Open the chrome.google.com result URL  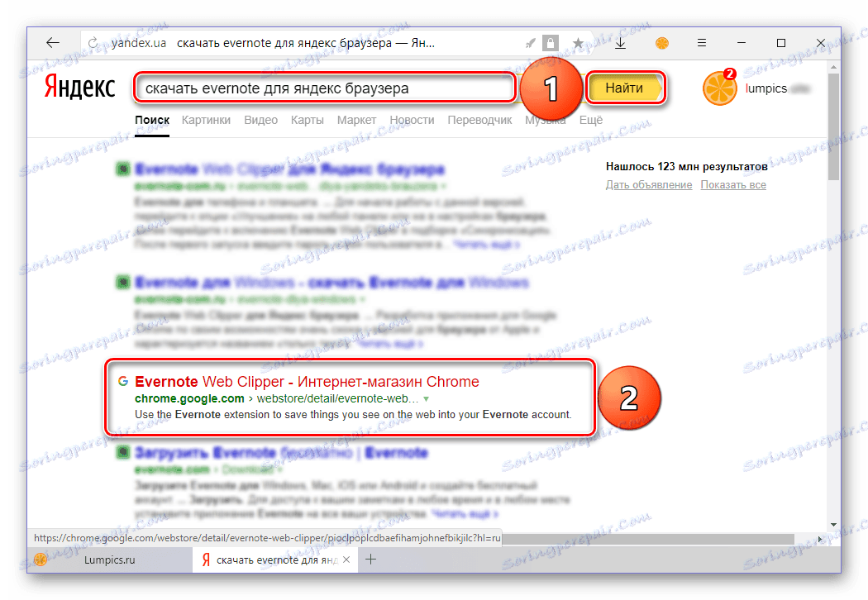(276, 398)
